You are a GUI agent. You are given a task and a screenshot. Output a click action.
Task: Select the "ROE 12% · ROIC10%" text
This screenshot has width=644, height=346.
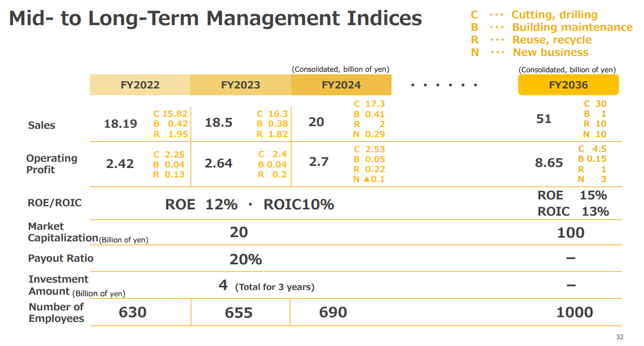(249, 204)
